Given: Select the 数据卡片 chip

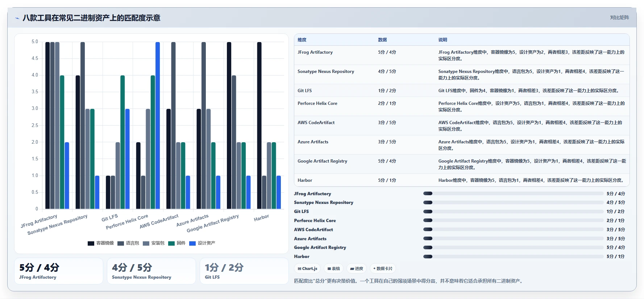Looking at the screenshot, I should pos(383,269).
